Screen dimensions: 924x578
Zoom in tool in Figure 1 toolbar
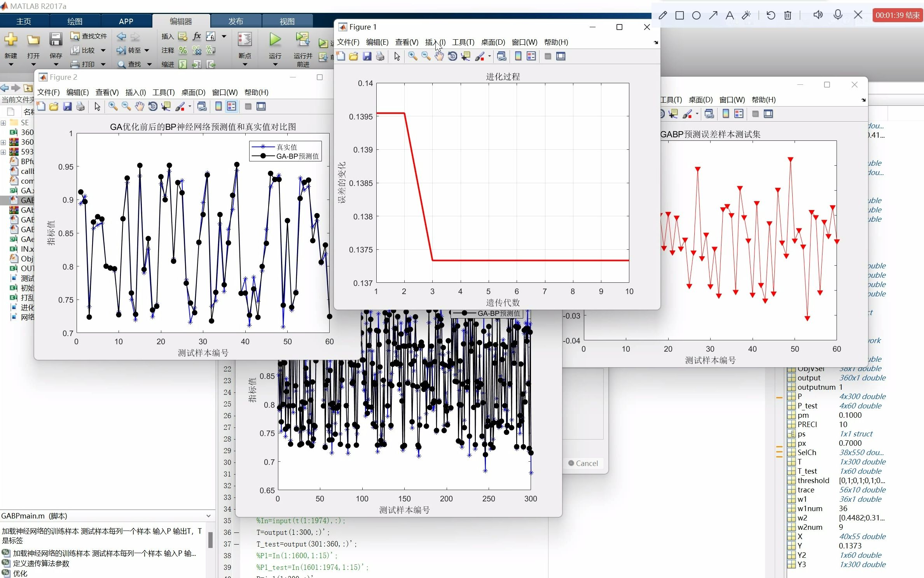(412, 56)
